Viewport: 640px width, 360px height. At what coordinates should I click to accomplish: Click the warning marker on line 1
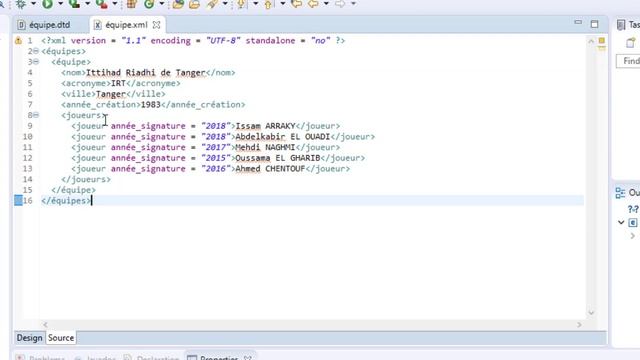(18, 40)
